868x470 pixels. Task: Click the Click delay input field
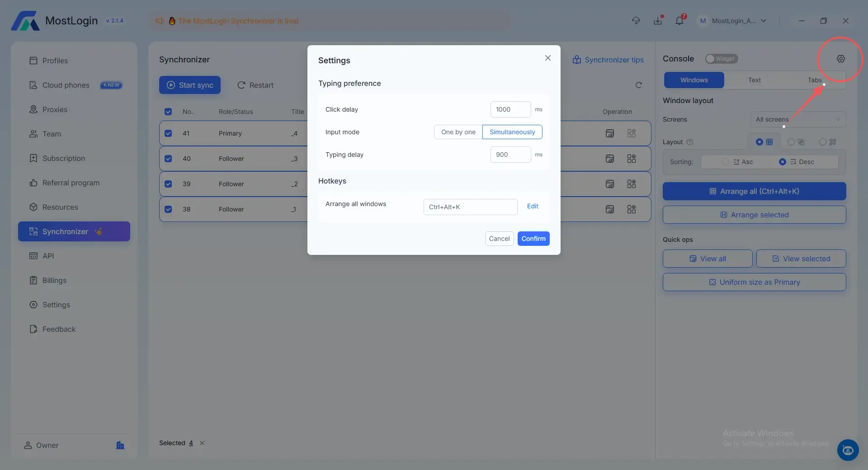tap(510, 109)
